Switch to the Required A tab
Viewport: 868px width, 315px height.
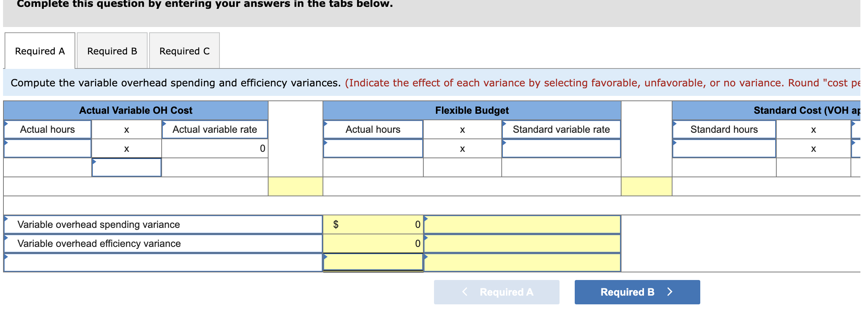point(40,51)
